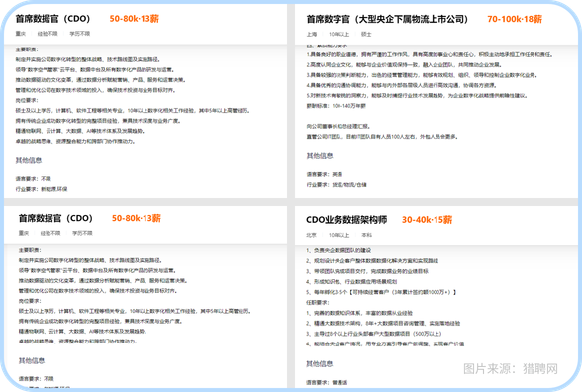Image resolution: width=582 pixels, height=392 pixels.
Task: Click 50-80k·13薪 salary in the lower CDO card
Action: point(137,218)
